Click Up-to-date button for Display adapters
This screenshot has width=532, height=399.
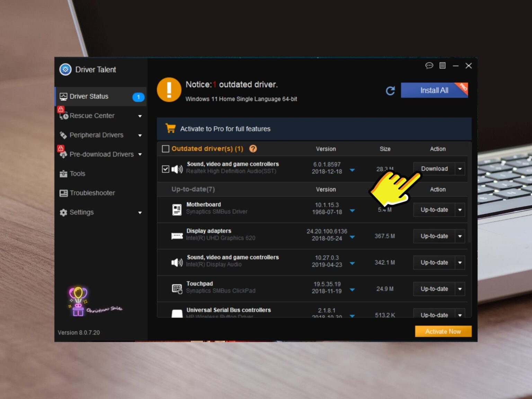pyautogui.click(x=434, y=236)
